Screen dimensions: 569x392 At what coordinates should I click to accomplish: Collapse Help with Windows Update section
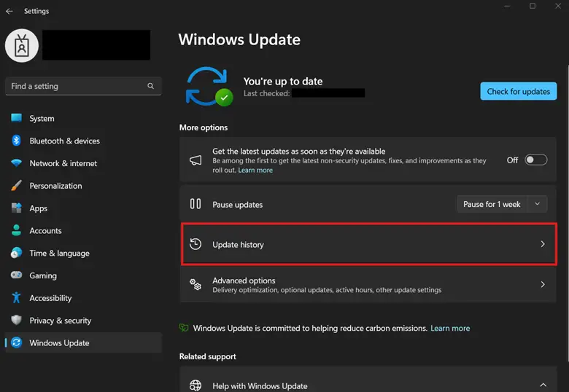pos(543,385)
